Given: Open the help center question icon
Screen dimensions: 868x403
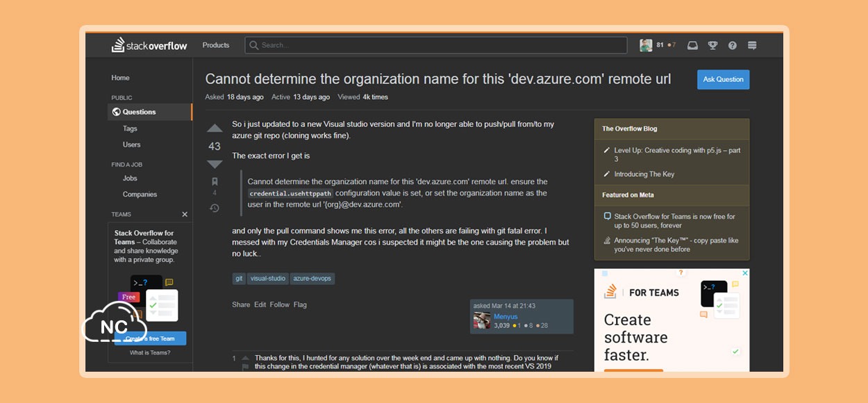Looking at the screenshot, I should [732, 45].
